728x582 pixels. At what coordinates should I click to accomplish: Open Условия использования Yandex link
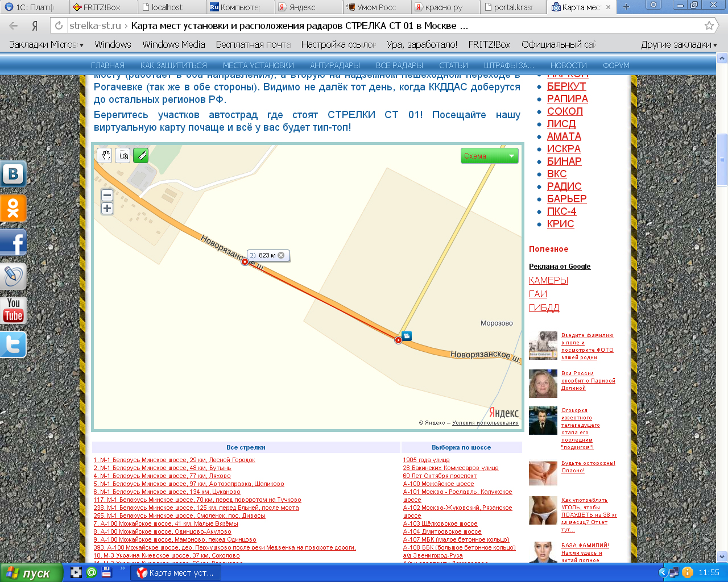485,423
